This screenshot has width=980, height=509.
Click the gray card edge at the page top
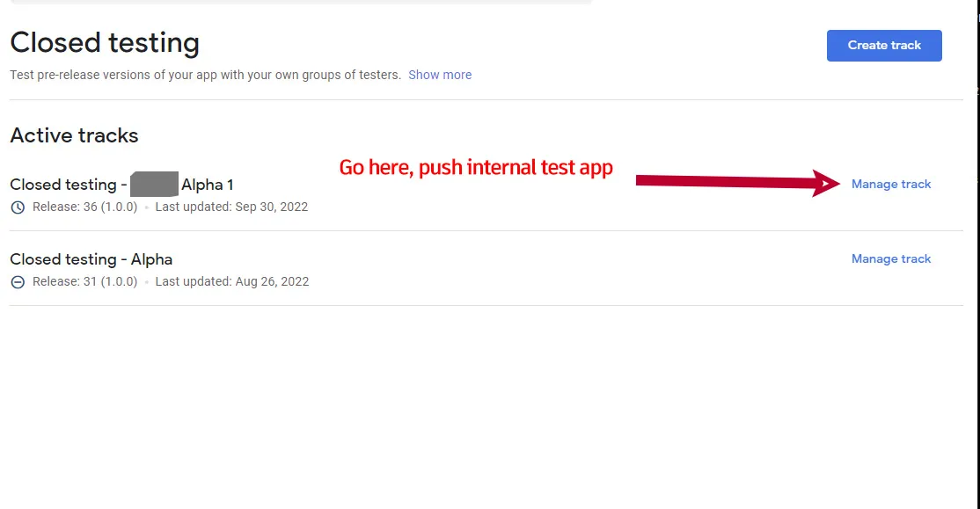coord(301,2)
